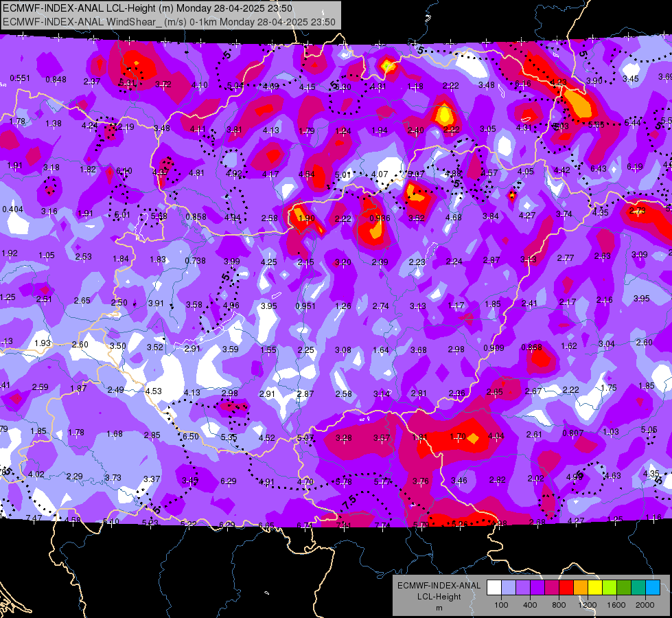Click wind shear value 0.909
672x618 pixels.
pos(494,348)
